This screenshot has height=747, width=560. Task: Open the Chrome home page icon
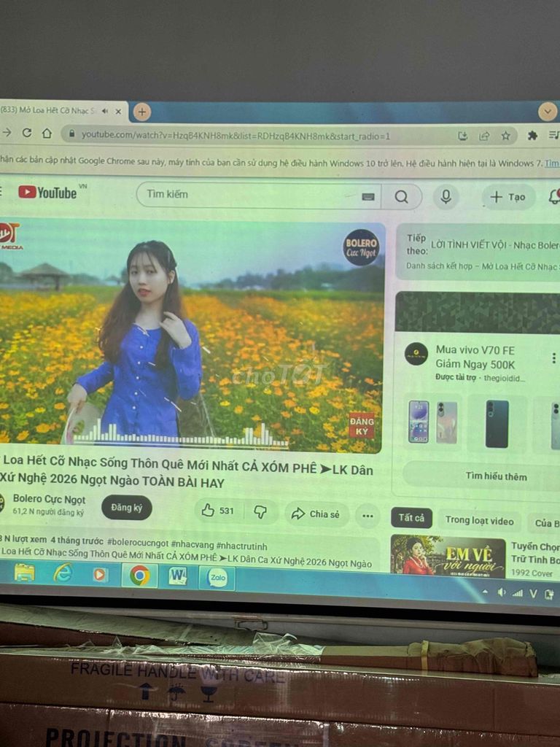coord(47,133)
